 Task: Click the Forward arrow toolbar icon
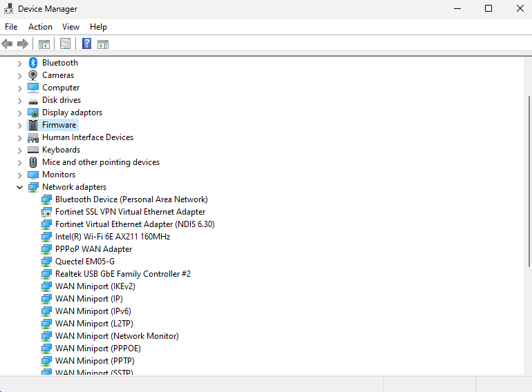pyautogui.click(x=23, y=44)
